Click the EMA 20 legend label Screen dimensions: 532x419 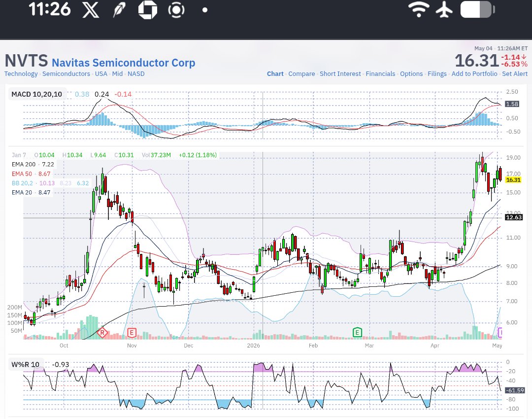pos(22,193)
